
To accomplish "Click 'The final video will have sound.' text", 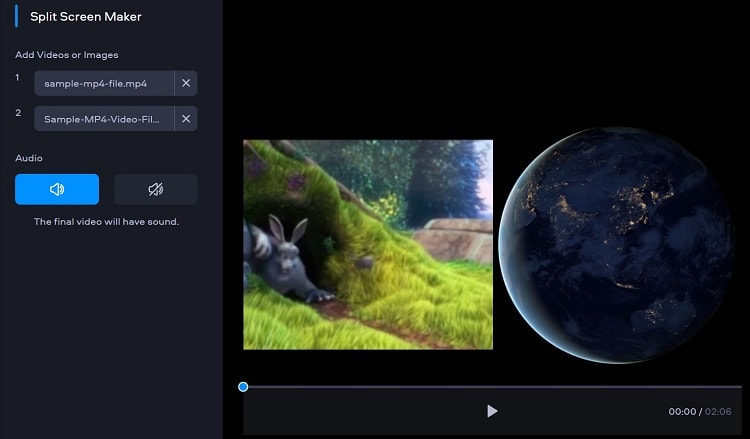I will [106, 222].
